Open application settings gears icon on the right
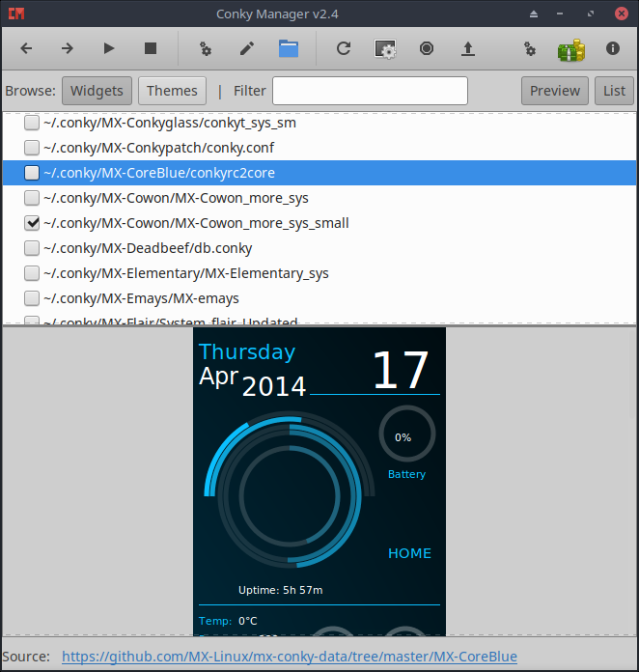 point(530,49)
